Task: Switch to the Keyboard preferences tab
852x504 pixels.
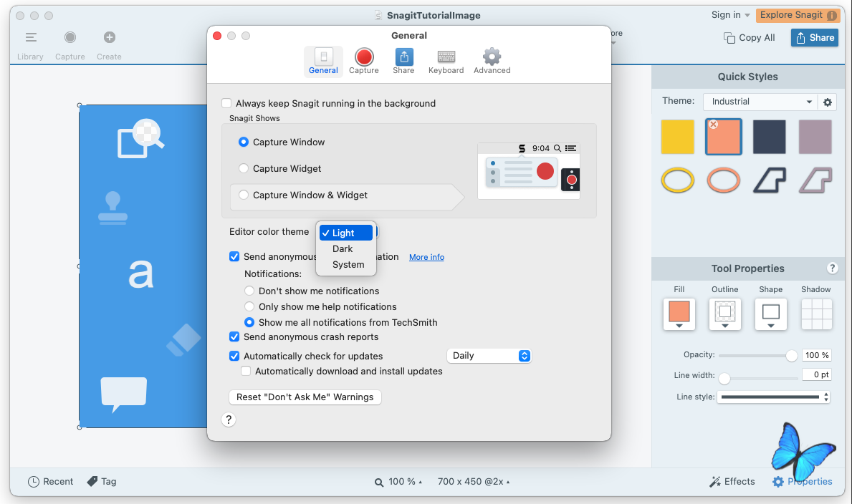Action: click(446, 62)
